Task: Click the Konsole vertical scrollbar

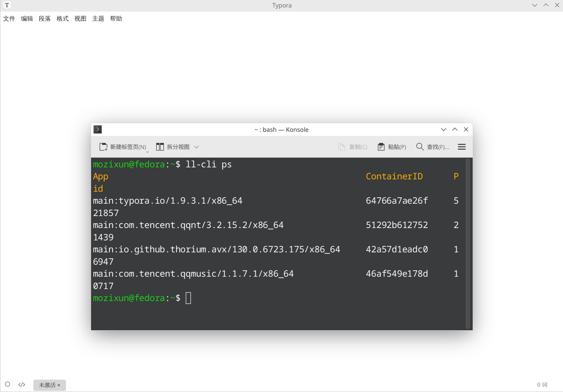Action: [x=468, y=244]
